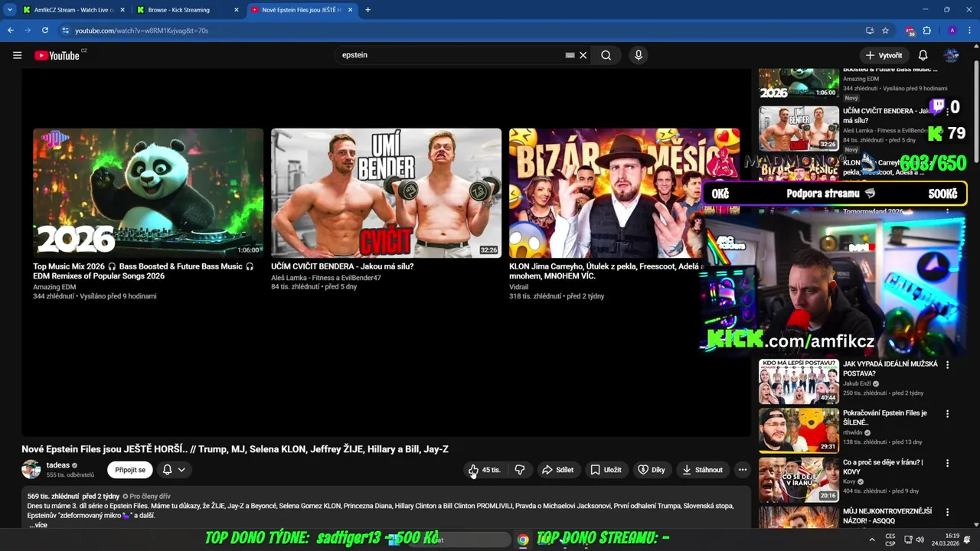The image size is (980, 551).
Task: Download the video with Stáhnout
Action: point(703,470)
